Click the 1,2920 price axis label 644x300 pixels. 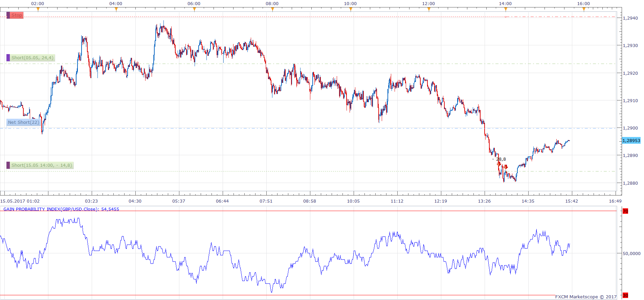[x=630, y=73]
